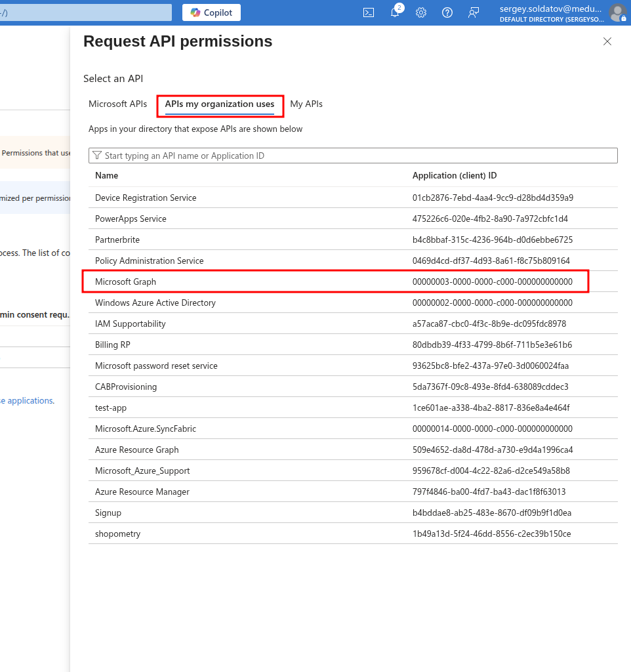Select Microsoft.Azure.SyncFabric row
The height and width of the screenshot is (672, 631).
pos(353,429)
